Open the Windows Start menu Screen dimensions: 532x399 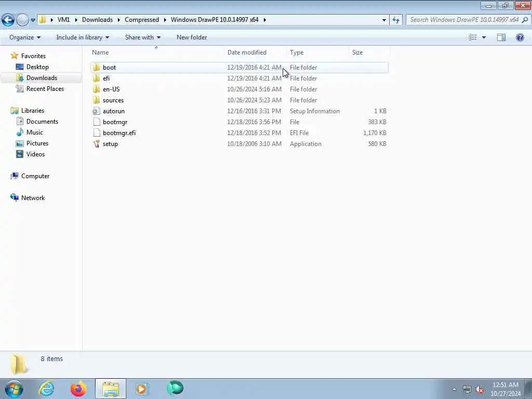(x=14, y=389)
